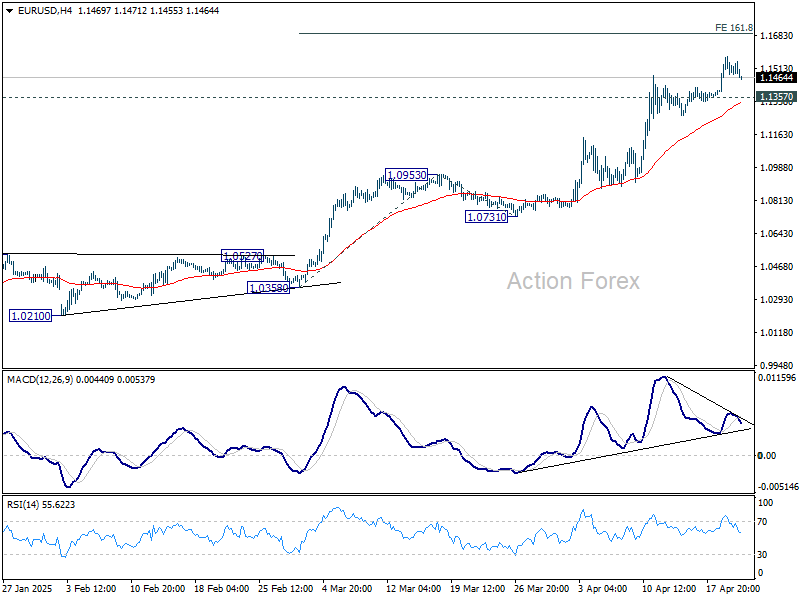This screenshot has height=600, width=800.
Task: Select the EURUSD,H4 chart title text
Action: click(x=45, y=11)
